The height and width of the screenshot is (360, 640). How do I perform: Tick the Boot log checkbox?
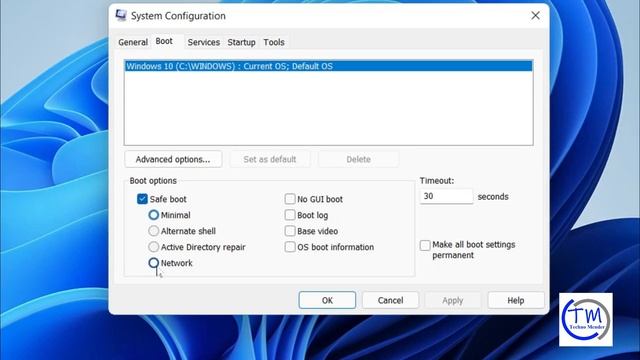[x=290, y=215]
